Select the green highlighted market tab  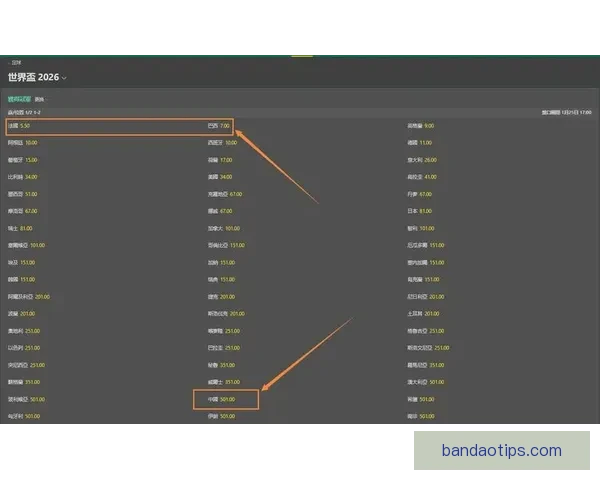(x=19, y=99)
